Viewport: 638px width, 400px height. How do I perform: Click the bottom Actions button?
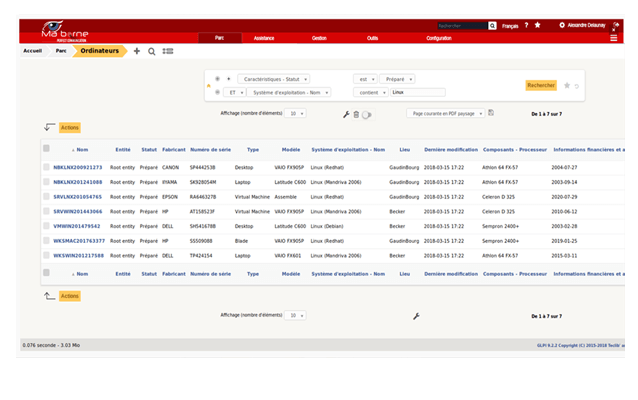point(70,296)
